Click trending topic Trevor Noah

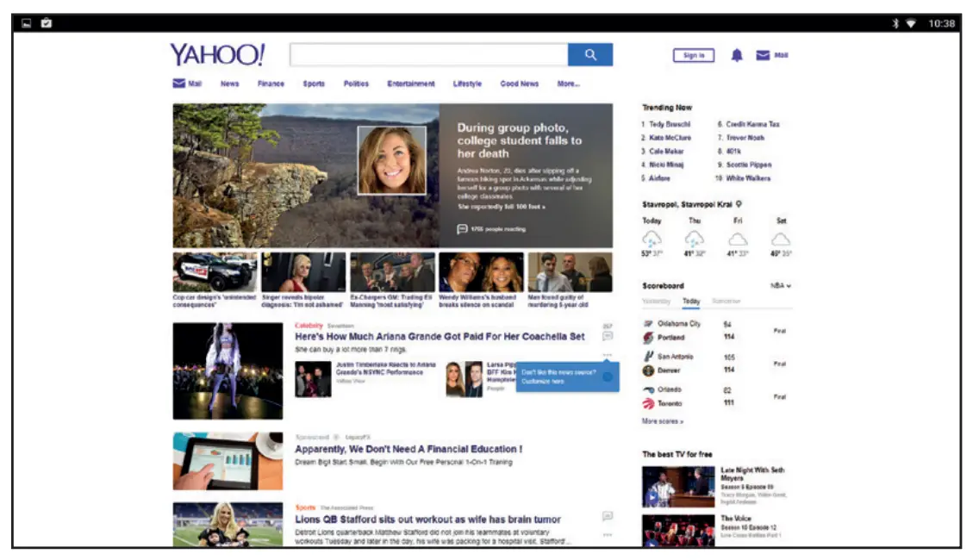[745, 138]
